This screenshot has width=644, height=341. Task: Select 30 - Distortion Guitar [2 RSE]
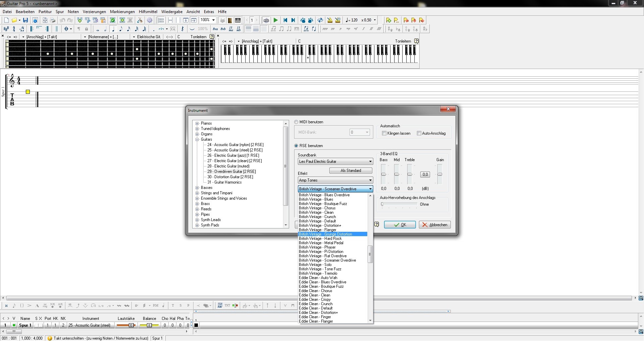pos(230,177)
